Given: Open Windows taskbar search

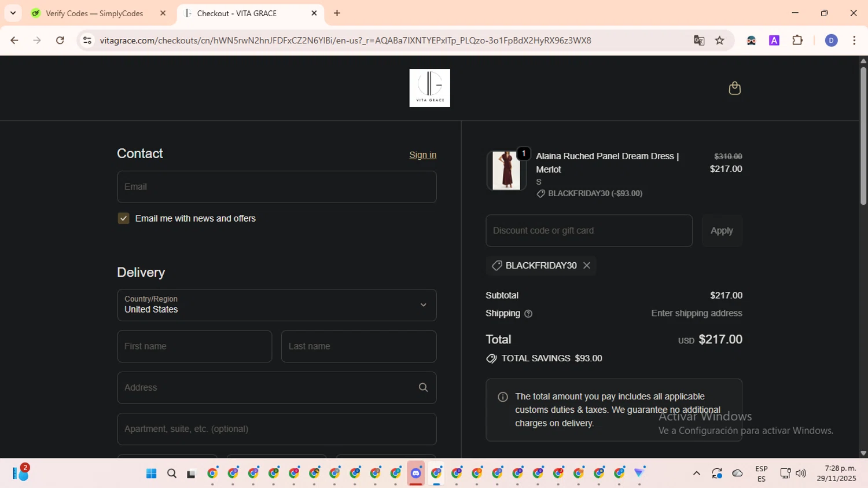Looking at the screenshot, I should [172, 474].
